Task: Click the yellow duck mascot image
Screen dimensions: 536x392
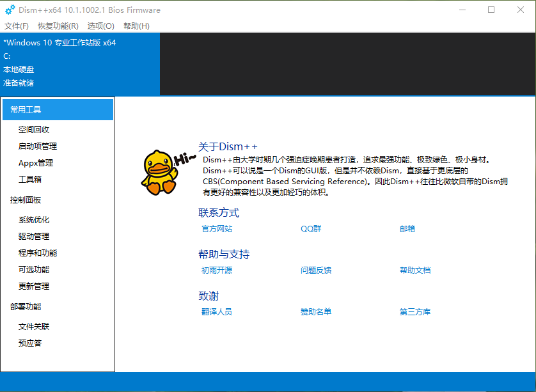Action: pos(160,172)
